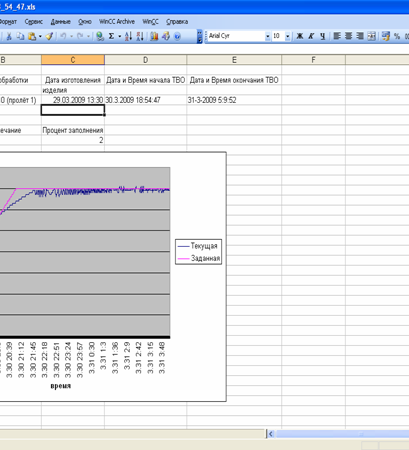The height and width of the screenshot is (450, 409).
Task: Toggle bold with the Ж button
Action: tap(300, 36)
